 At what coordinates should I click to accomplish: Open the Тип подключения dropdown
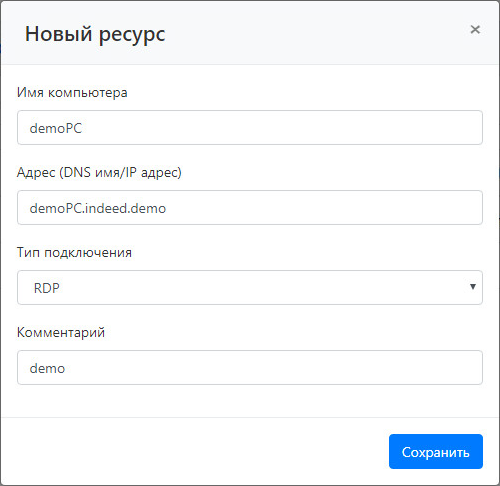[x=250, y=287]
